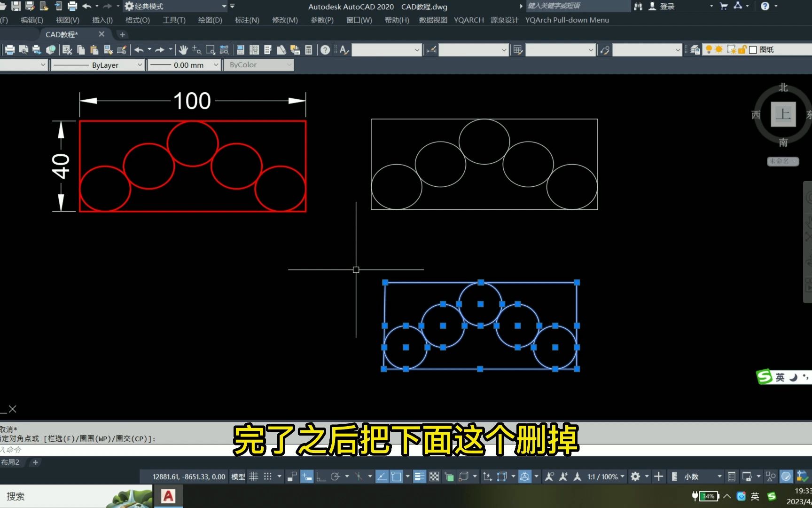
Task: Open Plot Preview from the toolbar
Action: pyautogui.click(x=23, y=50)
